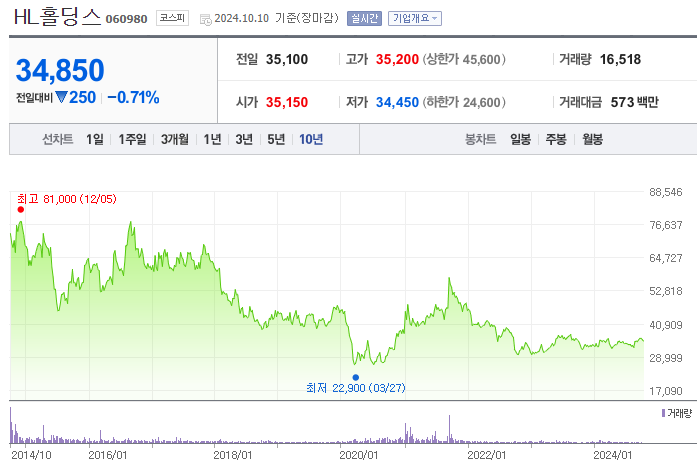Select the 10년 line chart period

(x=311, y=140)
